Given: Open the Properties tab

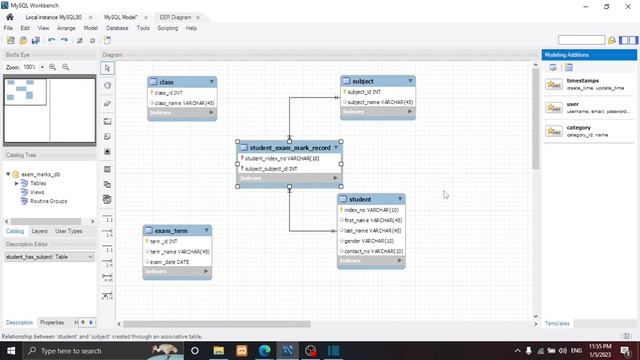Looking at the screenshot, I should [52, 322].
